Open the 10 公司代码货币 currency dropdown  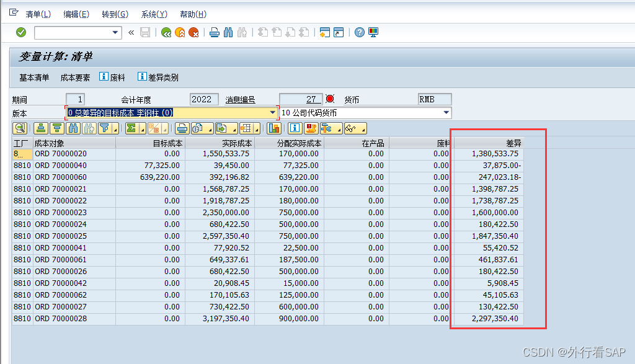446,113
